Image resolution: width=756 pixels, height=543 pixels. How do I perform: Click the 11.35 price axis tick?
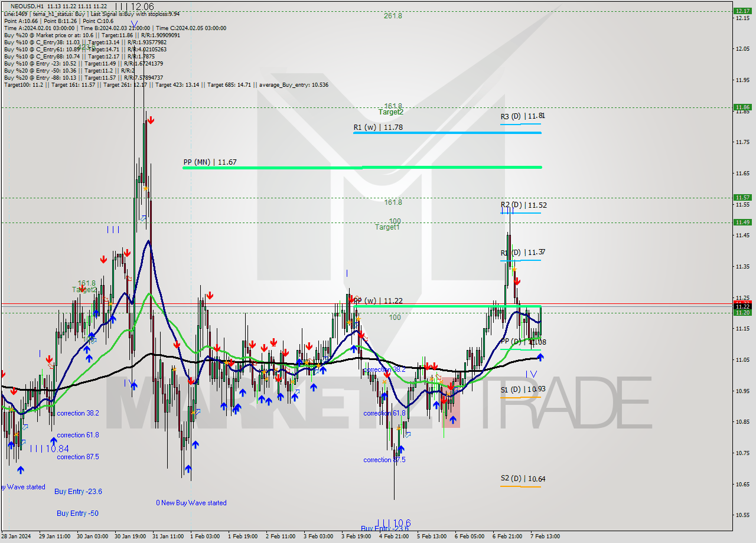tap(743, 267)
